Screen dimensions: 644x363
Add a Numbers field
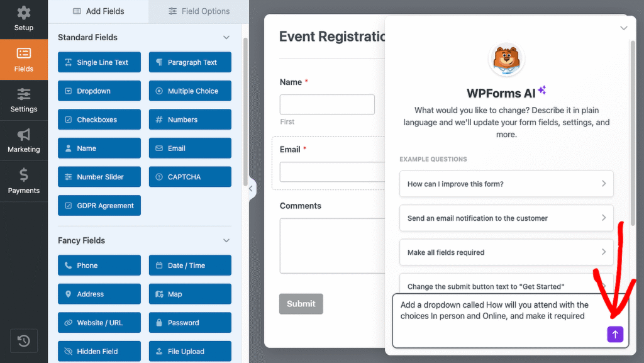point(190,120)
